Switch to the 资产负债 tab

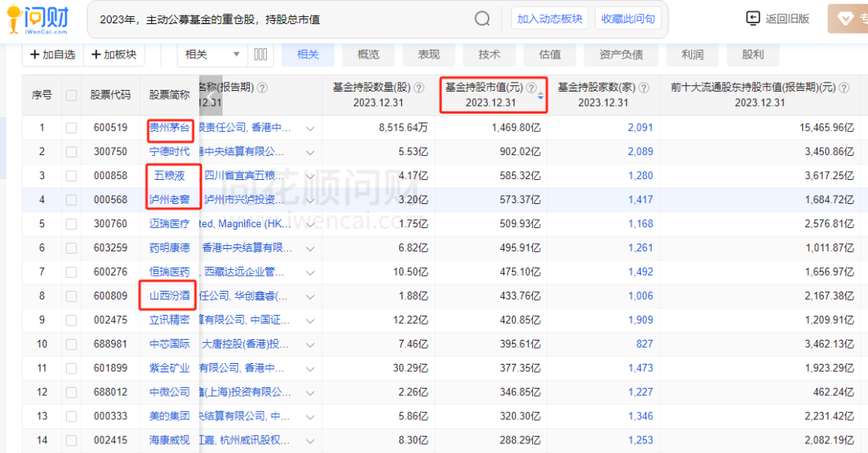click(621, 55)
